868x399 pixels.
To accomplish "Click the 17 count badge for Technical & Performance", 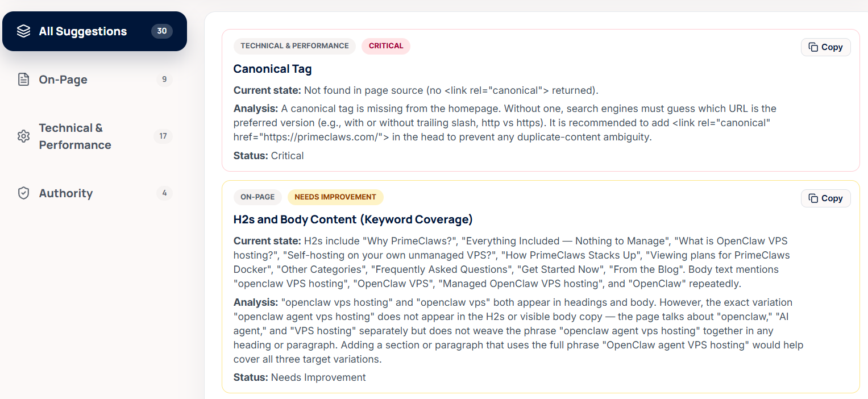I will click(x=163, y=136).
